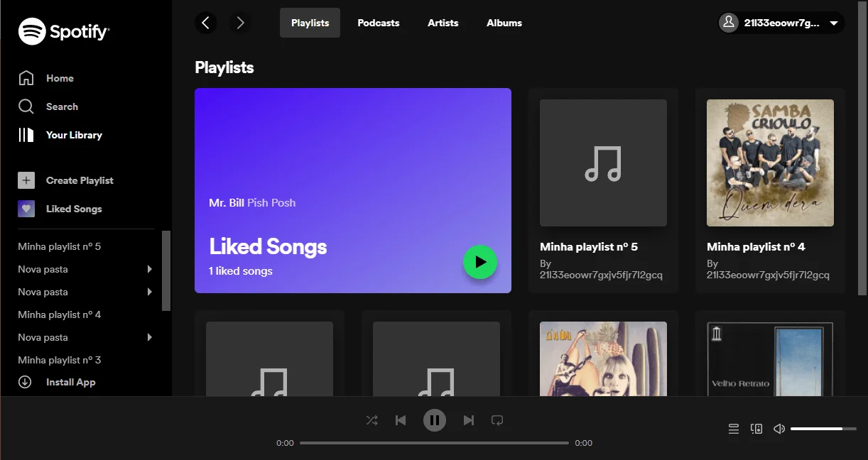Open Minha playlist nº 5 in sidebar
Image resolution: width=868 pixels, height=460 pixels.
(60, 246)
